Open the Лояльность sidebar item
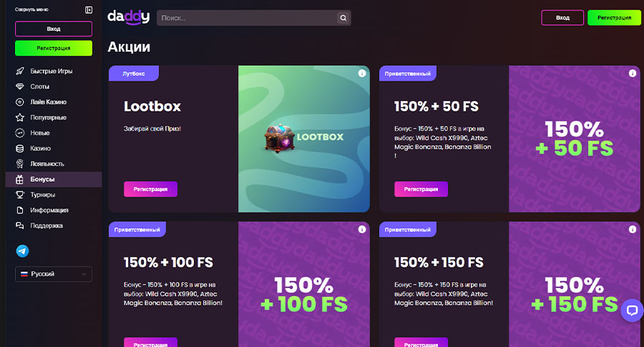Screen dimensions: 644x347 pos(47,164)
